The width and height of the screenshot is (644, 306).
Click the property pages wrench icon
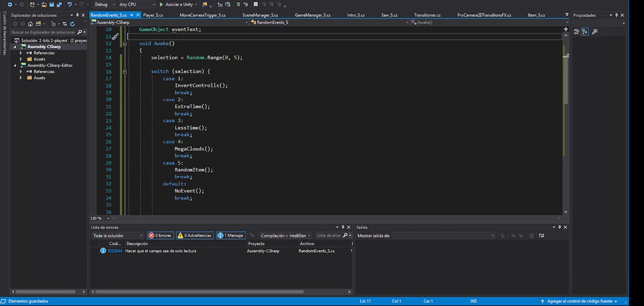(595, 32)
